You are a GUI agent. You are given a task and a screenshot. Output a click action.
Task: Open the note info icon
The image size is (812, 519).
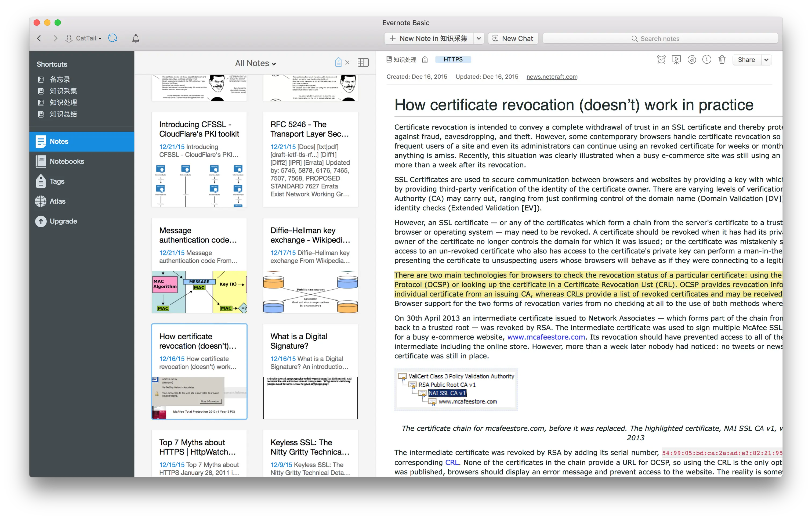click(706, 60)
